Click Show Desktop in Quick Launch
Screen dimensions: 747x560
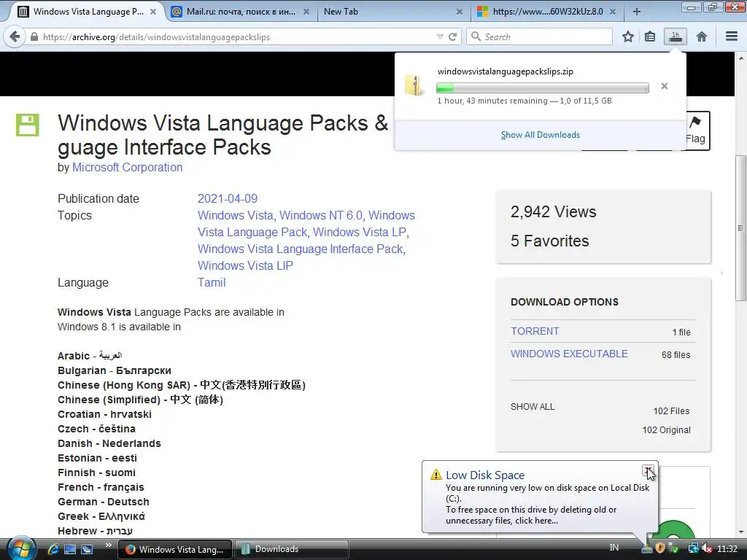click(x=69, y=549)
